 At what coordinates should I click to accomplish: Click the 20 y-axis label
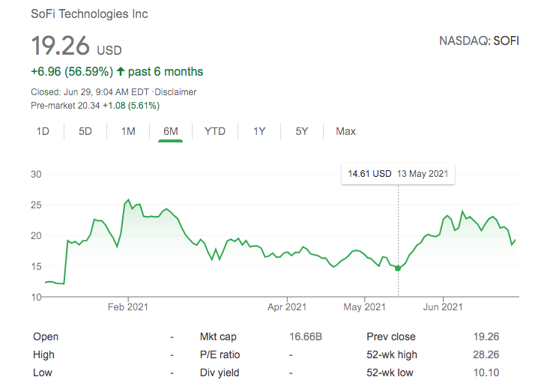point(36,236)
